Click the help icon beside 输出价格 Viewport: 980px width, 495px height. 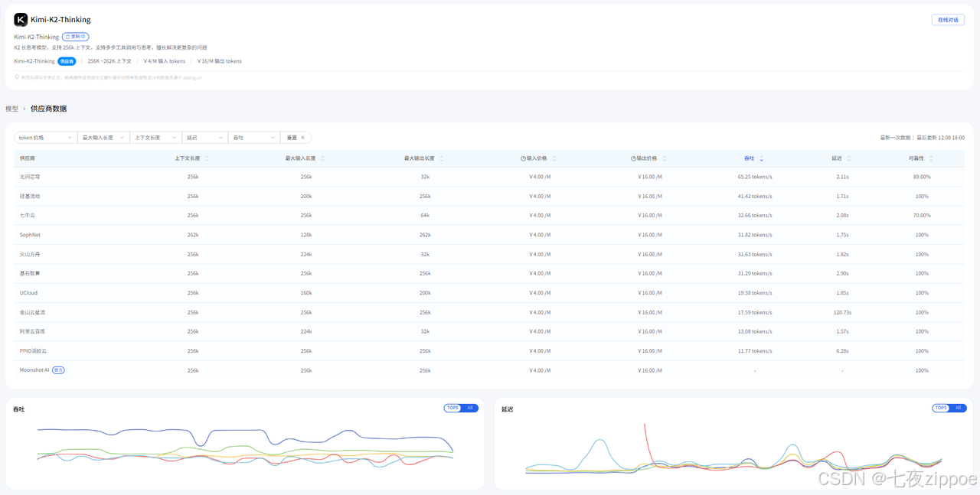coord(633,158)
